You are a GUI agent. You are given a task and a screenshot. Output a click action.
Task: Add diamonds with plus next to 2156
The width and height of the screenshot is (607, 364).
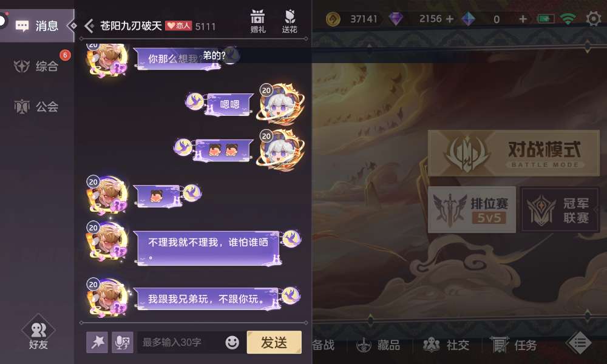449,19
